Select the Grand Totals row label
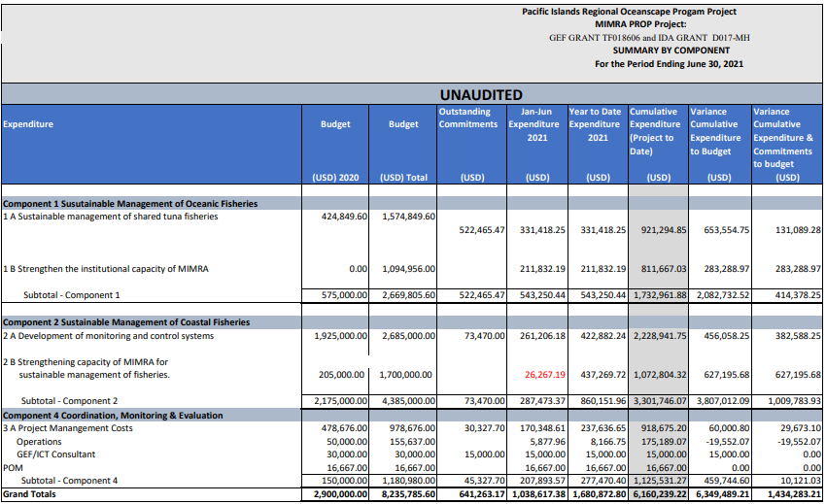Viewport: 826px width, 504px height. [x=29, y=494]
